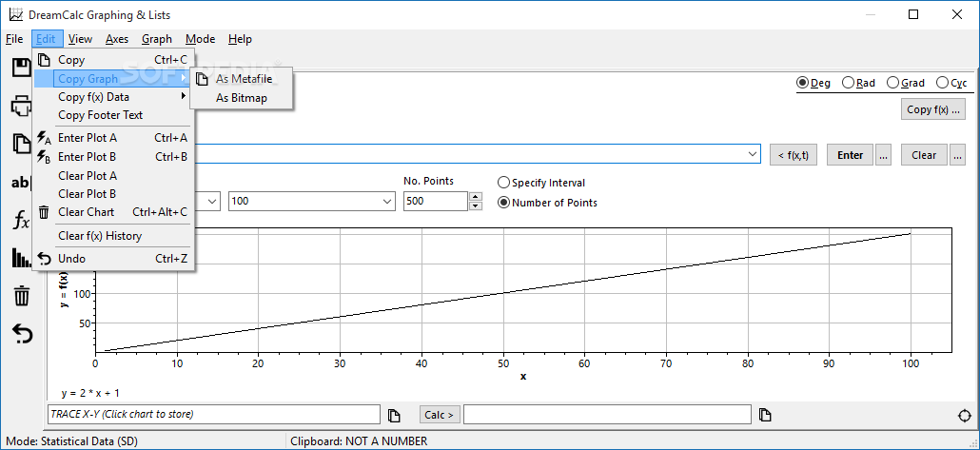Click the ellipsis button beside Enter
The width and height of the screenshot is (980, 450).
pyautogui.click(x=883, y=155)
